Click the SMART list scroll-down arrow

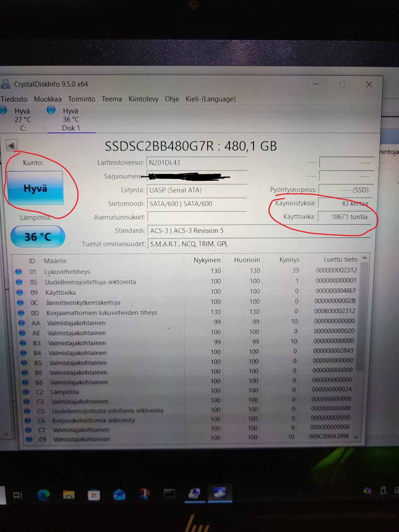click(x=356, y=437)
